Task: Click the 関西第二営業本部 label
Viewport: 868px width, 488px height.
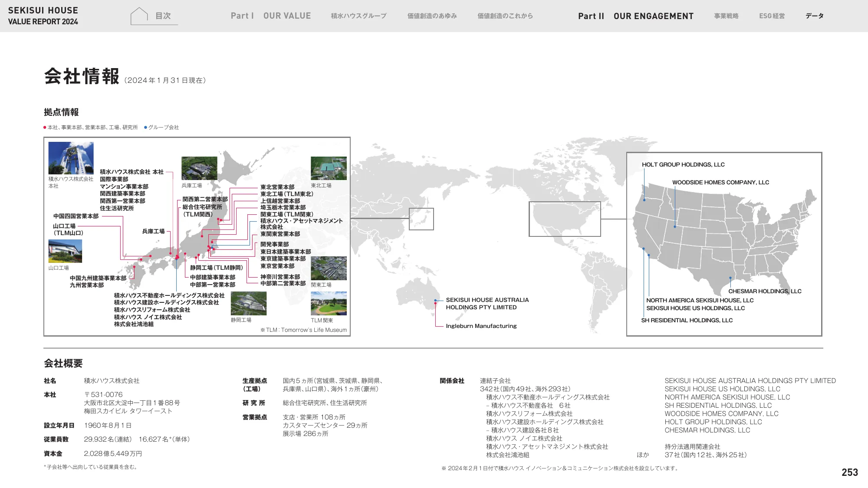Action: (205, 200)
